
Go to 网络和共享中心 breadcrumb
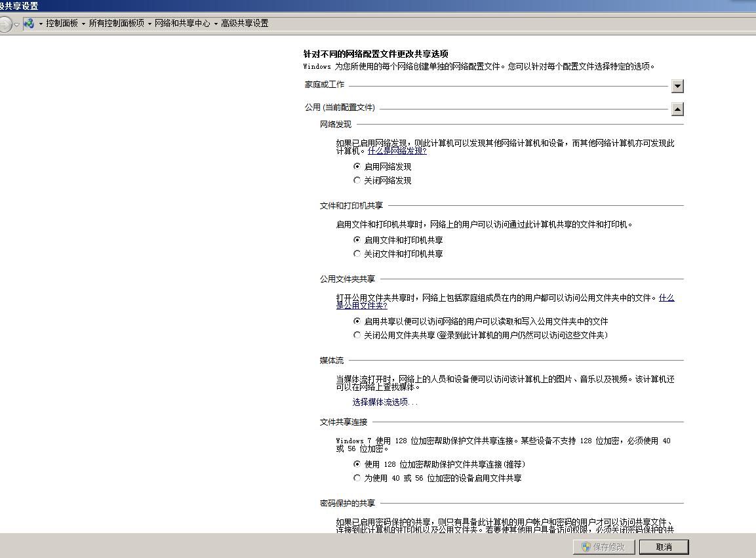[x=182, y=23]
